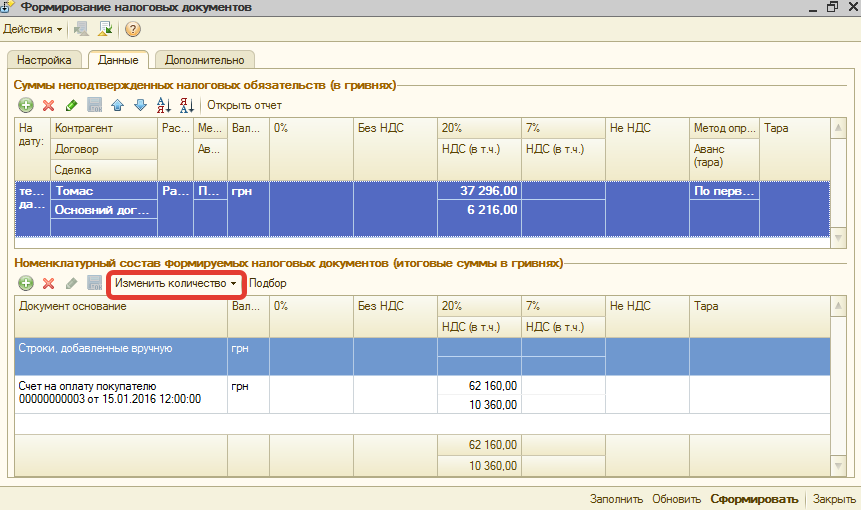Image resolution: width=861 pixels, height=510 pixels.
Task: Click the green pencil edit icon in upper toolbar
Action: tap(71, 105)
